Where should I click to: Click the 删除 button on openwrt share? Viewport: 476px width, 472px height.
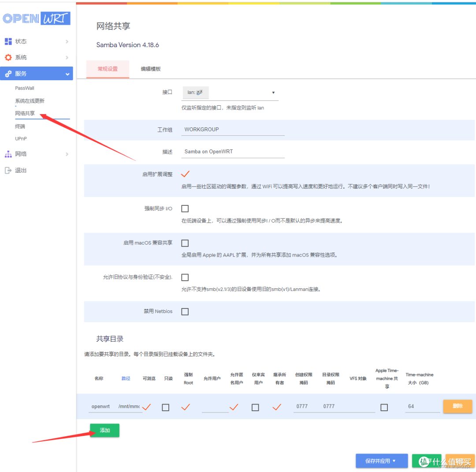(457, 406)
